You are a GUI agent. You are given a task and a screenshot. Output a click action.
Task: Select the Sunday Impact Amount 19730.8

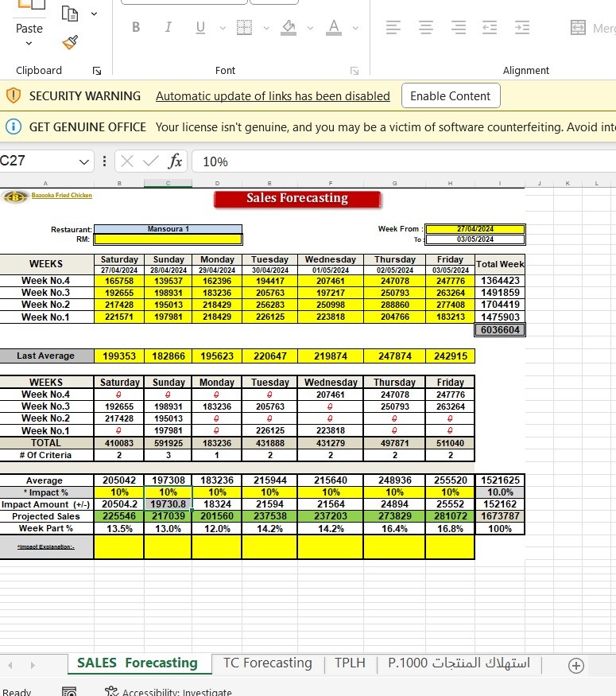point(168,504)
